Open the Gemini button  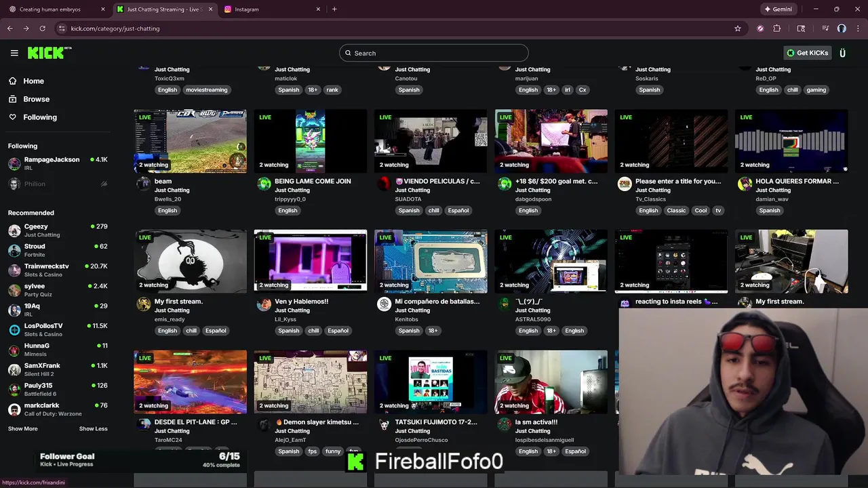click(x=778, y=9)
